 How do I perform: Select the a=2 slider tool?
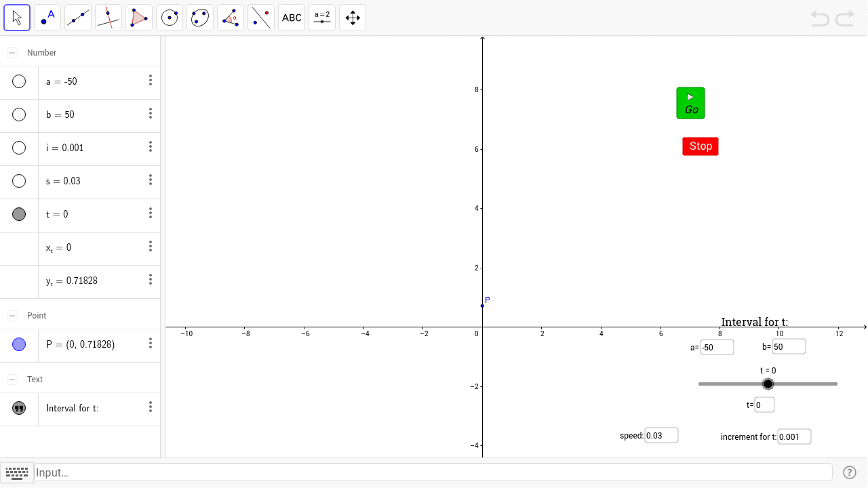322,18
